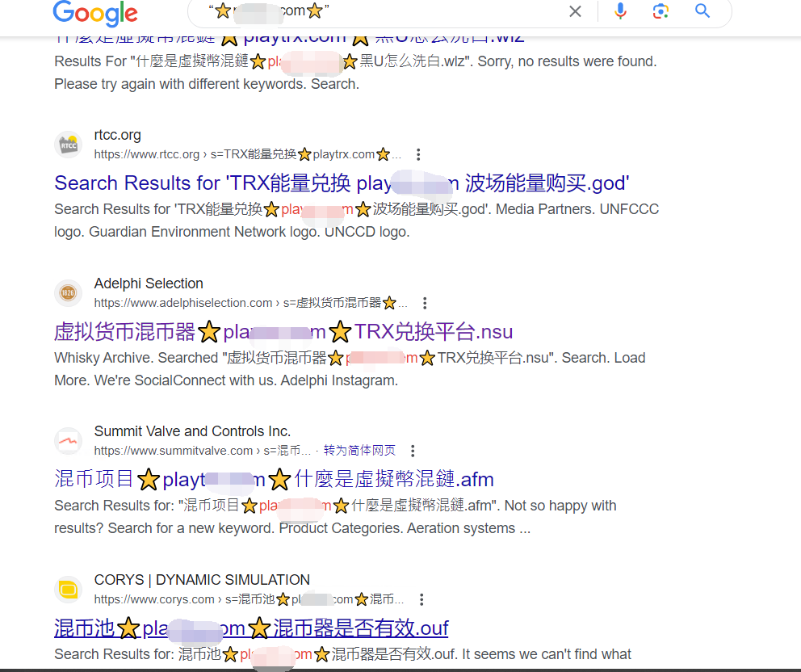Click 'Summit Valve and Controls Inc.' name
This screenshot has width=801, height=672.
tap(193, 431)
